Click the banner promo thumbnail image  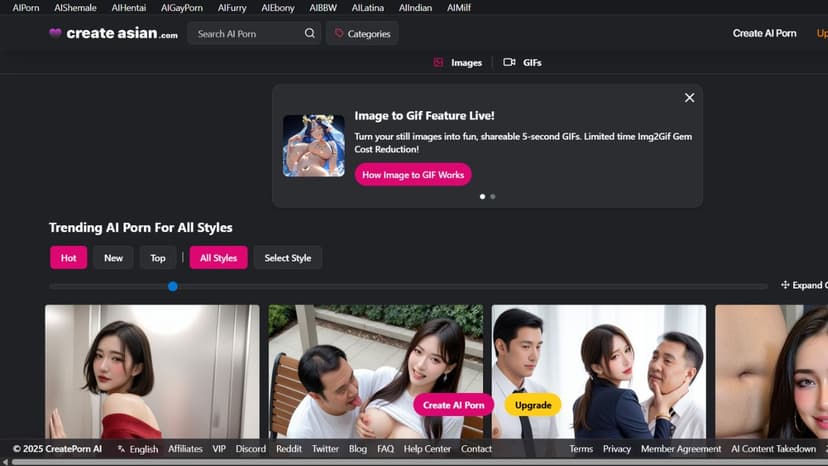(313, 146)
